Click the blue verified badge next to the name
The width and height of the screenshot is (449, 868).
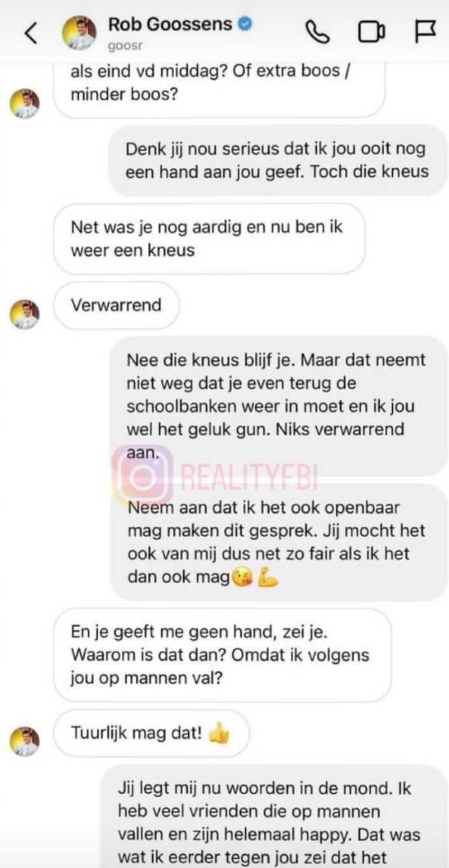[245, 25]
